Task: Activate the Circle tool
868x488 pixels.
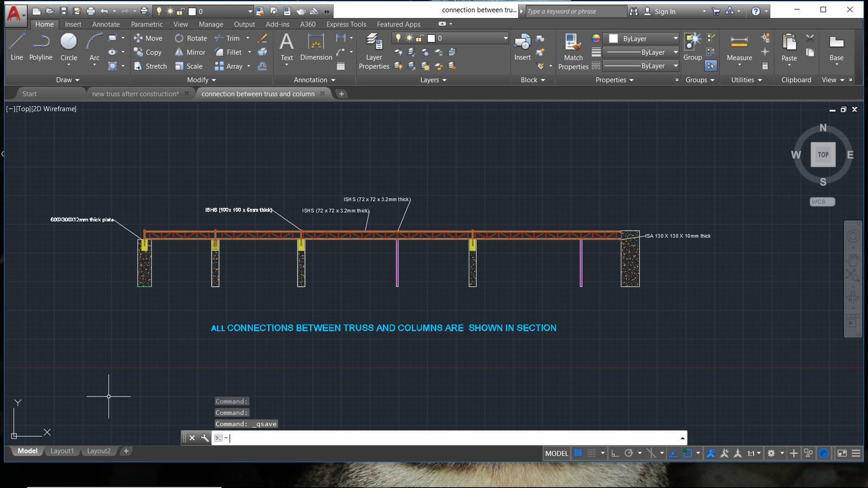Action: coord(68,47)
